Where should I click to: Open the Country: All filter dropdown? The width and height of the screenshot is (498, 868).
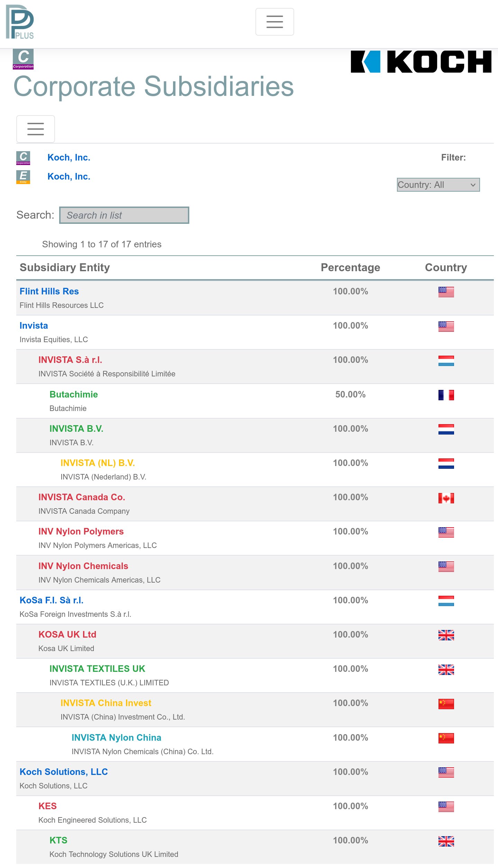tap(438, 185)
